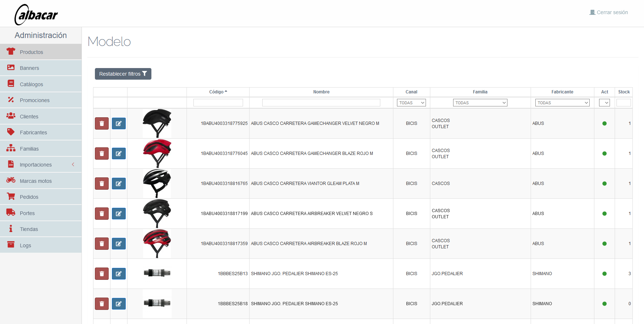
Task: Click the Promociones percent icon
Action: point(11,100)
